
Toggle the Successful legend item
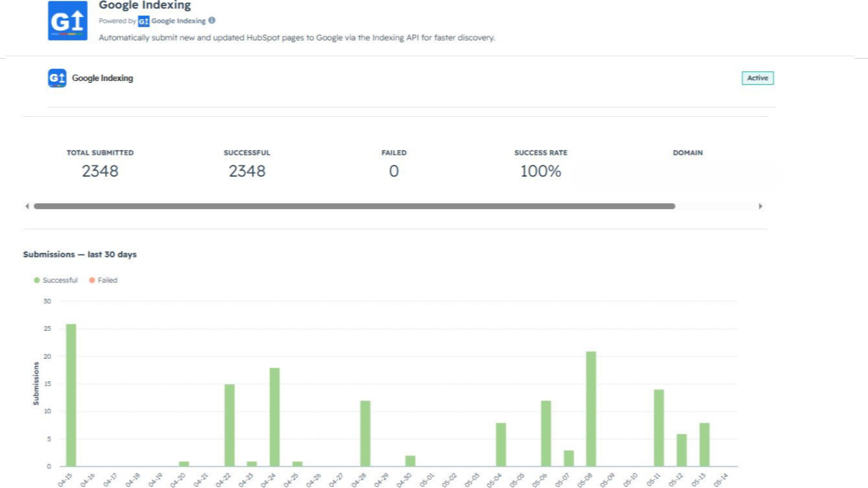tap(56, 280)
